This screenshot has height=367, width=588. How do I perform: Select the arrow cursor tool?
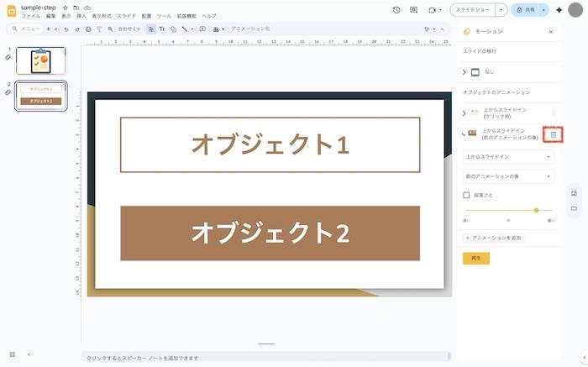pos(150,29)
